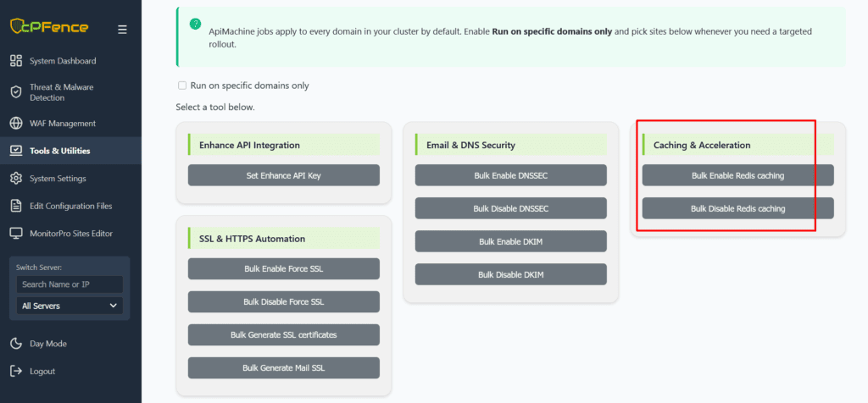
Task: Click the Logout icon
Action: [x=15, y=371]
